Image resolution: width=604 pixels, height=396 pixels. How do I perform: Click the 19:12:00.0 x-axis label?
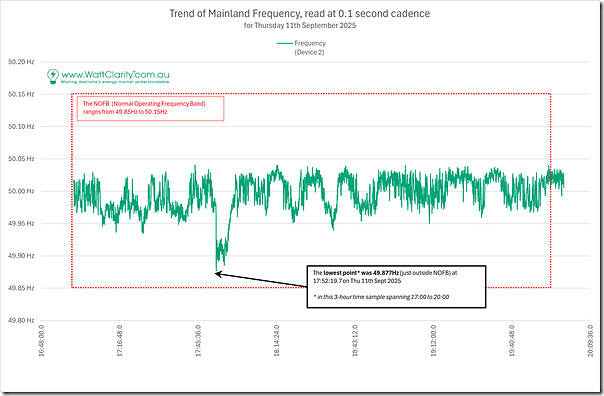[x=433, y=341]
